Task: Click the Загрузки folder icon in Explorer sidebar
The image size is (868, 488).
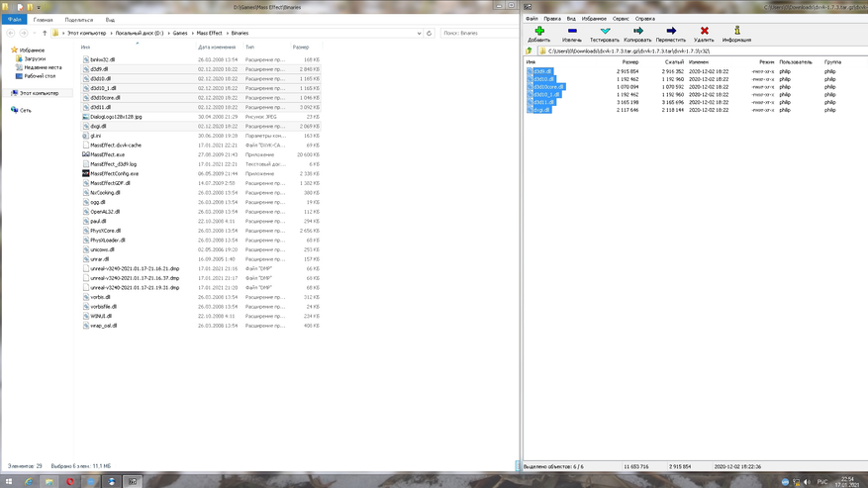Action: pyautogui.click(x=20, y=58)
